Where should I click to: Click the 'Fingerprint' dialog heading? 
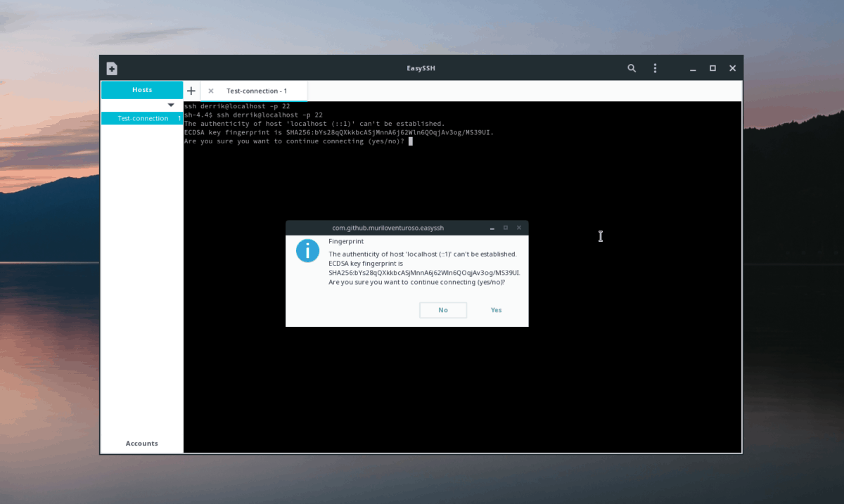pyautogui.click(x=346, y=241)
